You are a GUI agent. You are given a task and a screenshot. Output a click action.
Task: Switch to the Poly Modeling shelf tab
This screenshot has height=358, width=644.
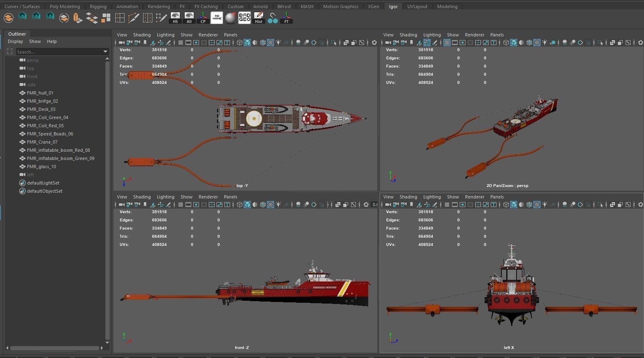[x=65, y=7]
